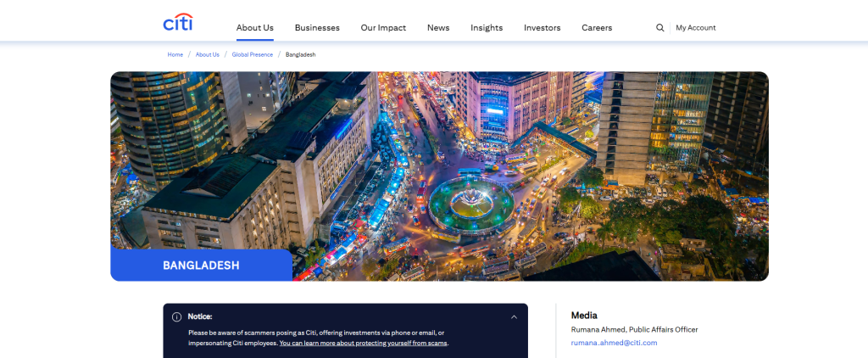The width and height of the screenshot is (868, 358).
Task: Click the blue BANGLADESH title banner
Action: click(201, 266)
